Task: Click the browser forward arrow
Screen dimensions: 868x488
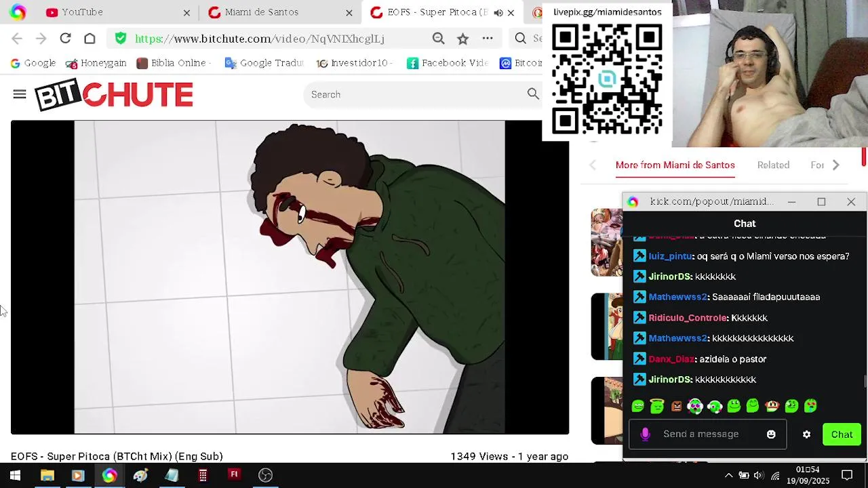Action: click(41, 39)
